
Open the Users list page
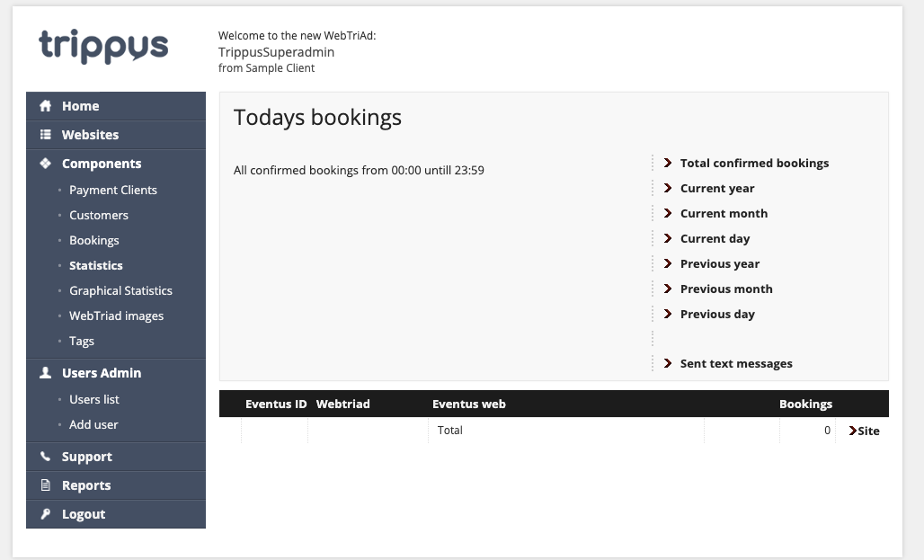pyautogui.click(x=94, y=399)
